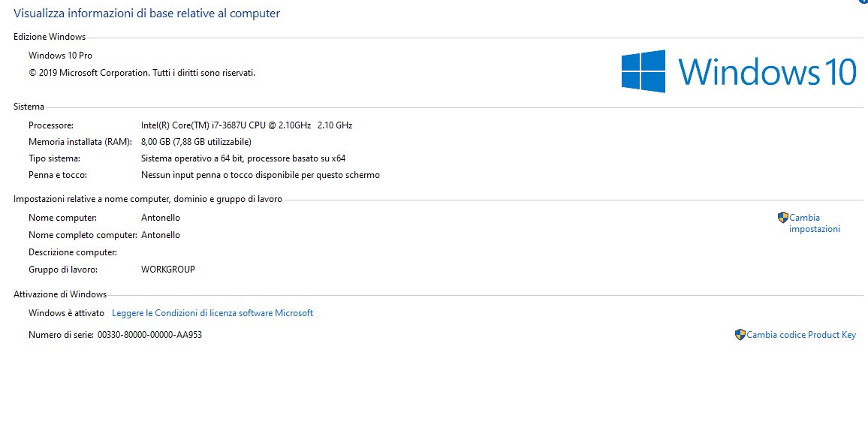Click the Windows è attivato status text

pyautogui.click(x=65, y=312)
